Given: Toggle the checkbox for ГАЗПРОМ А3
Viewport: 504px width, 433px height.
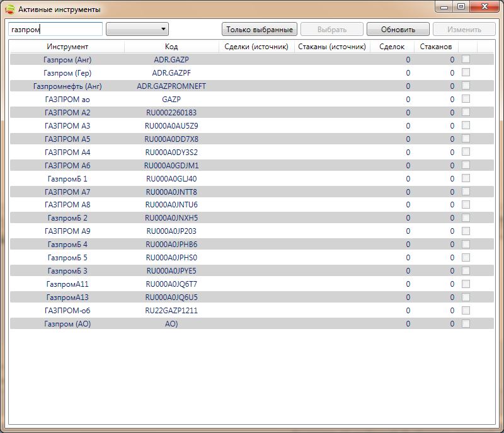Looking at the screenshot, I should point(466,125).
